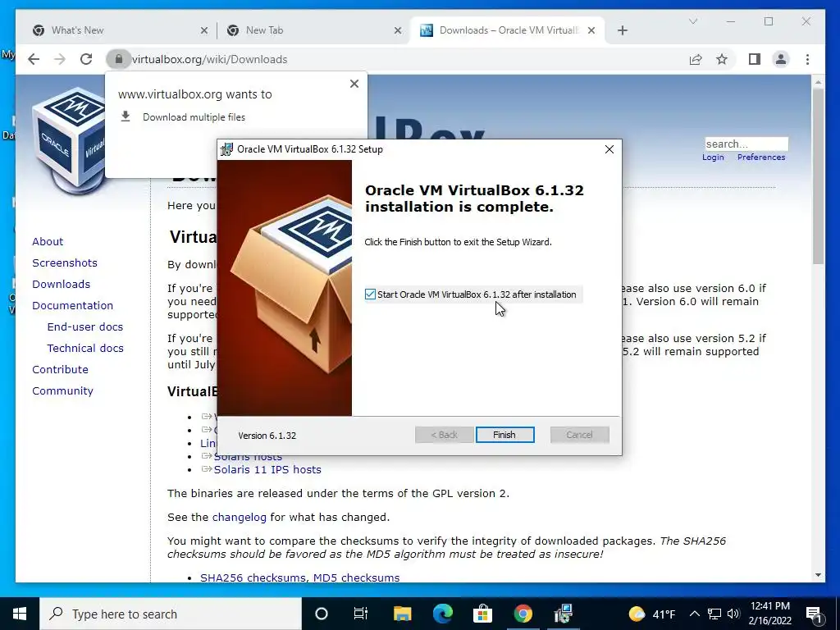This screenshot has height=630, width=840.
Task: Open Cortana circle icon on taskbar
Action: pos(322,614)
